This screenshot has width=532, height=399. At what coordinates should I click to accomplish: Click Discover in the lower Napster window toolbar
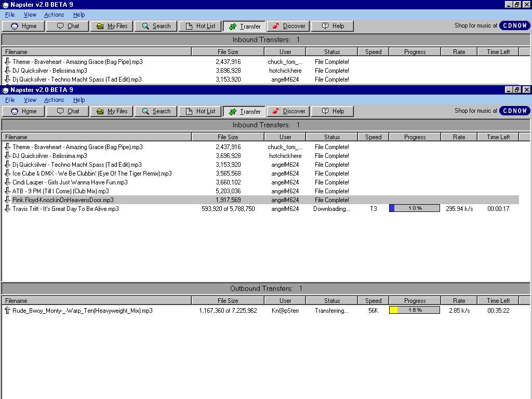pos(288,111)
